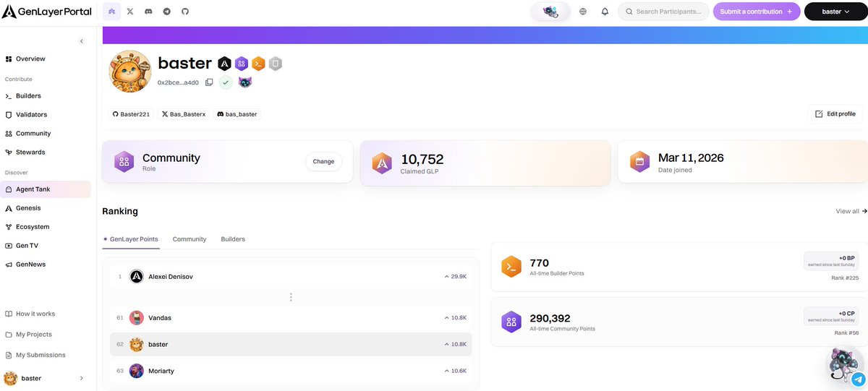Screen dimensions: 868x391
Task: Open Agent Tank in the sidebar
Action: pos(46,189)
